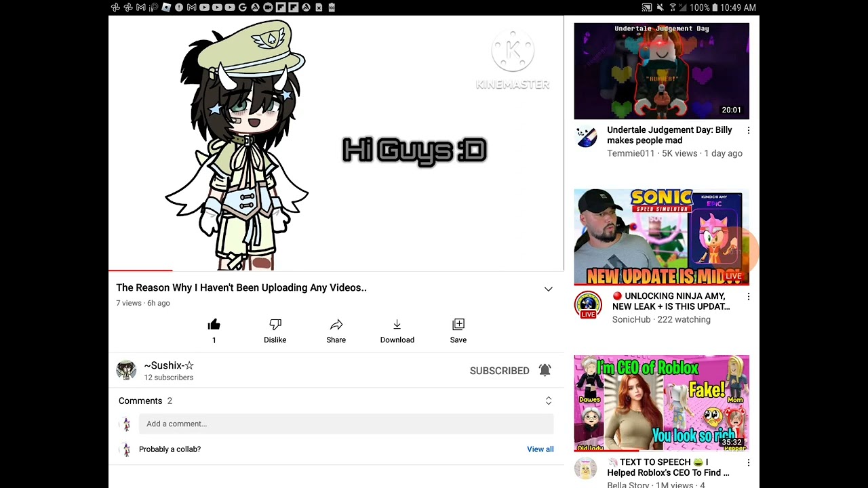Click Temmie011 · 5K views · 1 day ago
Screen dimensions: 868x488
point(675,153)
